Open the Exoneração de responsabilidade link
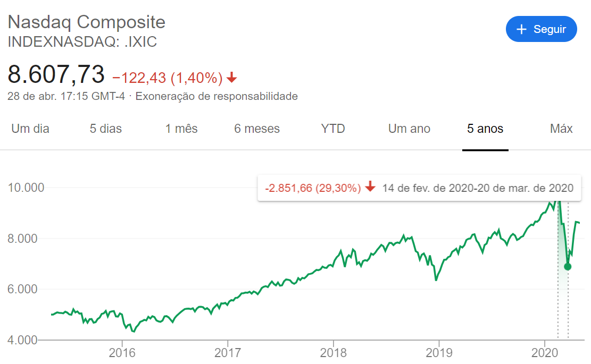The width and height of the screenshot is (591, 364). tap(217, 96)
